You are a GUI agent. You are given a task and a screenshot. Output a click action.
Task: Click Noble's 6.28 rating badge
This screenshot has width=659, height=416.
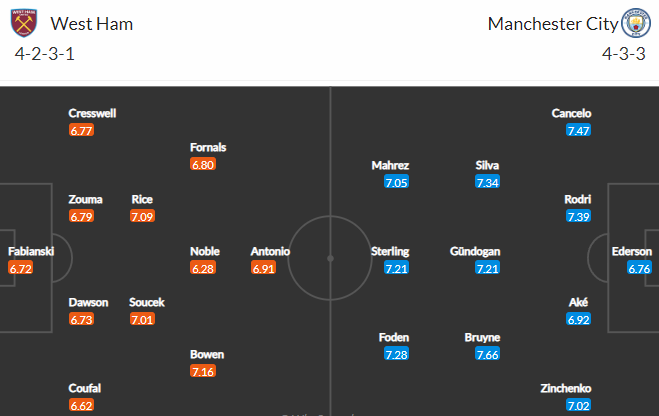click(x=203, y=268)
